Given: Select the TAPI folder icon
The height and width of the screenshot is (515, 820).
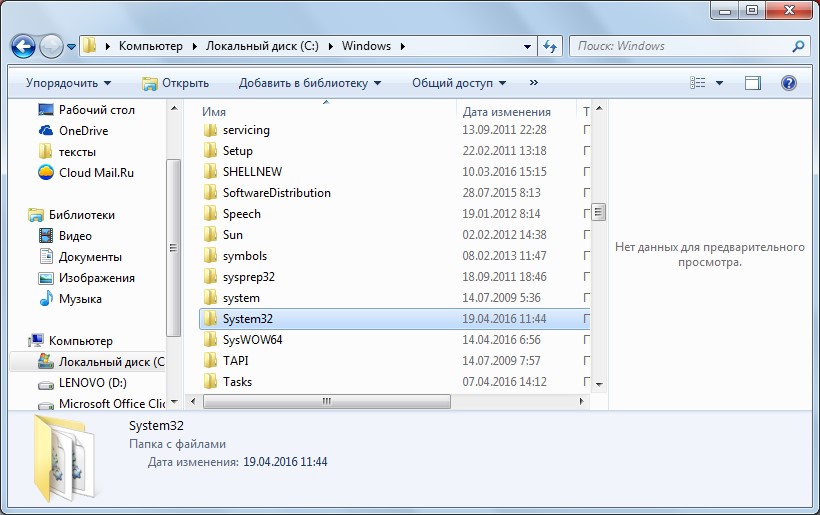Looking at the screenshot, I should click(x=210, y=360).
